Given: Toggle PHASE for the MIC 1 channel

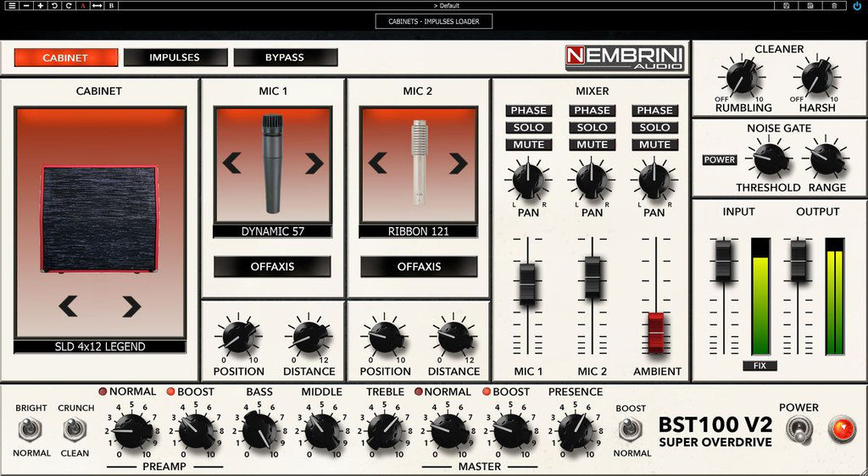Looking at the screenshot, I should [x=529, y=111].
